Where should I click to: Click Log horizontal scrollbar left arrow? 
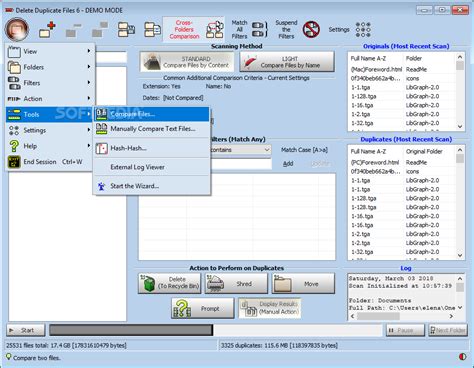click(x=352, y=316)
